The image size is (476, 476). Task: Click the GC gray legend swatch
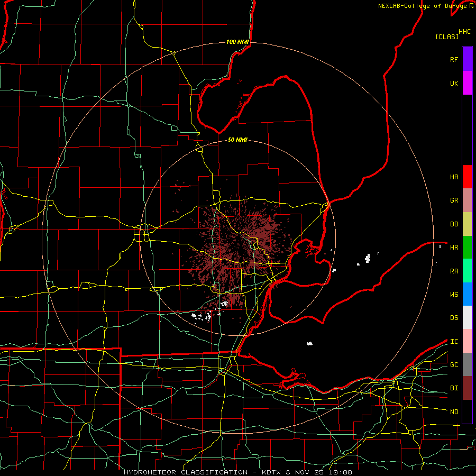click(467, 364)
